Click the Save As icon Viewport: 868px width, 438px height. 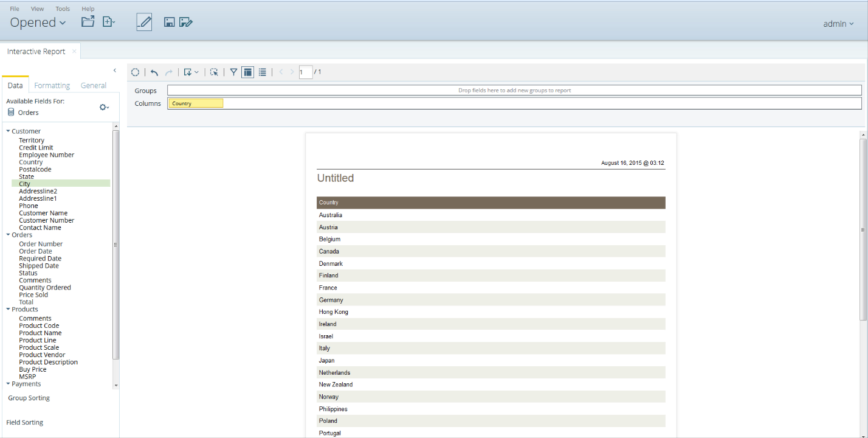[x=186, y=23]
